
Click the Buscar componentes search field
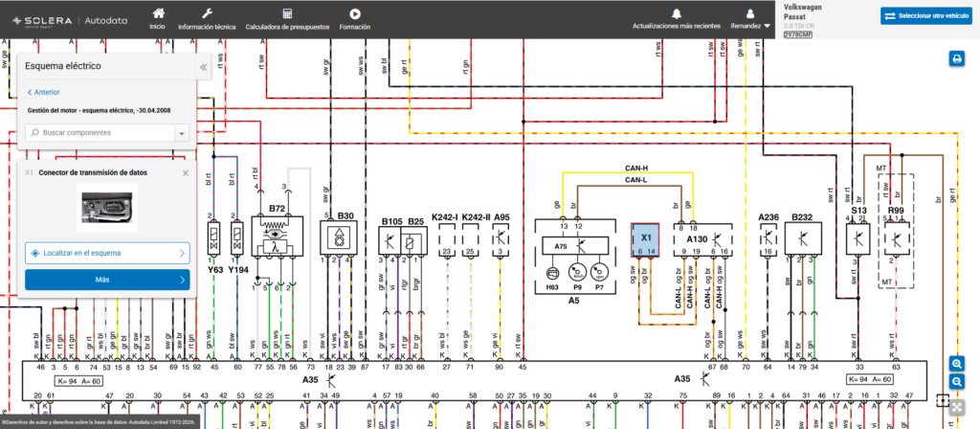coord(100,132)
